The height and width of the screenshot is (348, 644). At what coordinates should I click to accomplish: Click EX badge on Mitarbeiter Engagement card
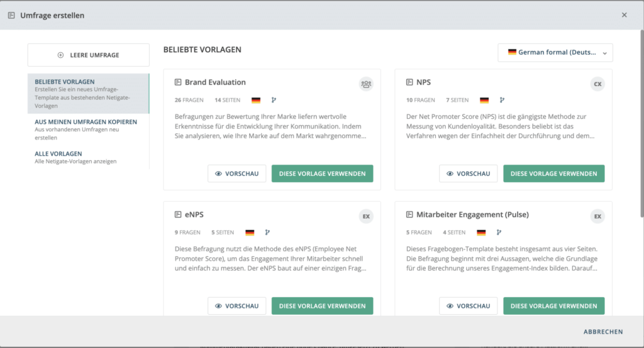(597, 216)
